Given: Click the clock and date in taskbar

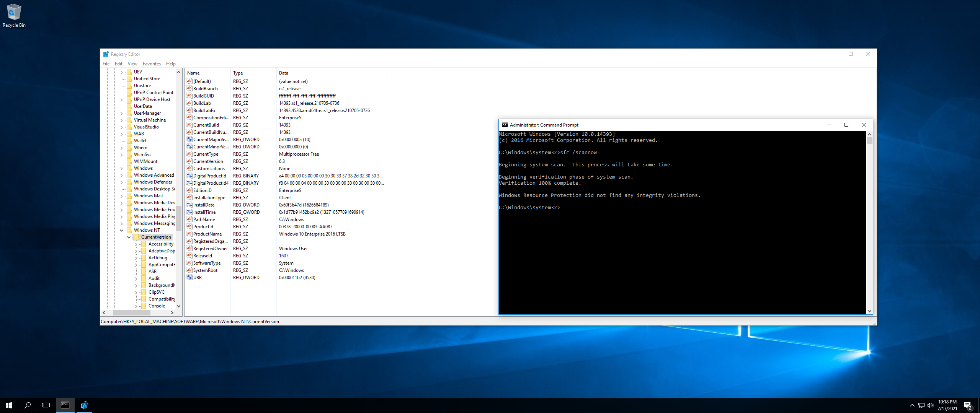Looking at the screenshot, I should (947, 405).
